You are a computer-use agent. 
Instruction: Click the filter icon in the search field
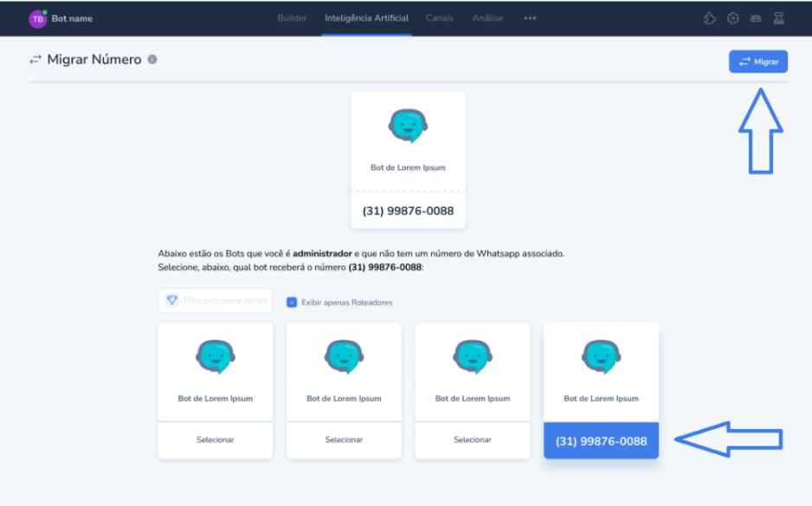point(172,301)
